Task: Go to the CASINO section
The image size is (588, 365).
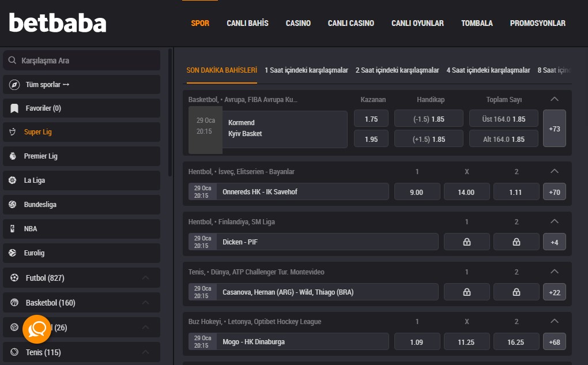Action: pyautogui.click(x=298, y=23)
